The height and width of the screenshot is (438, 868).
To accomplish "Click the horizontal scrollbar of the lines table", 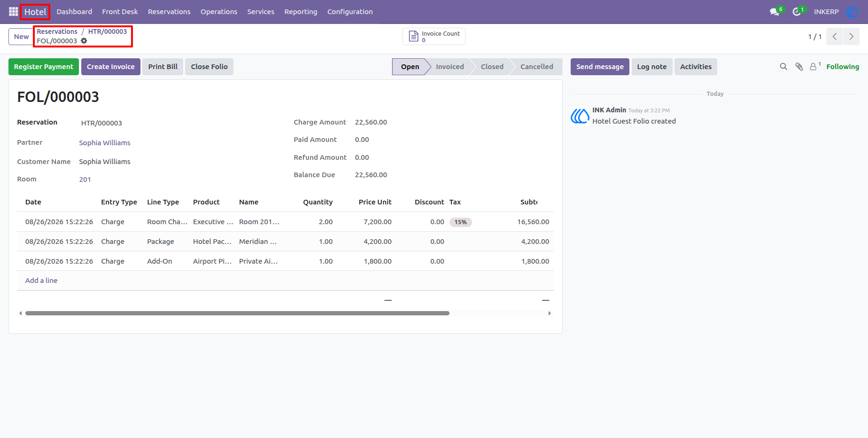I will click(237, 313).
